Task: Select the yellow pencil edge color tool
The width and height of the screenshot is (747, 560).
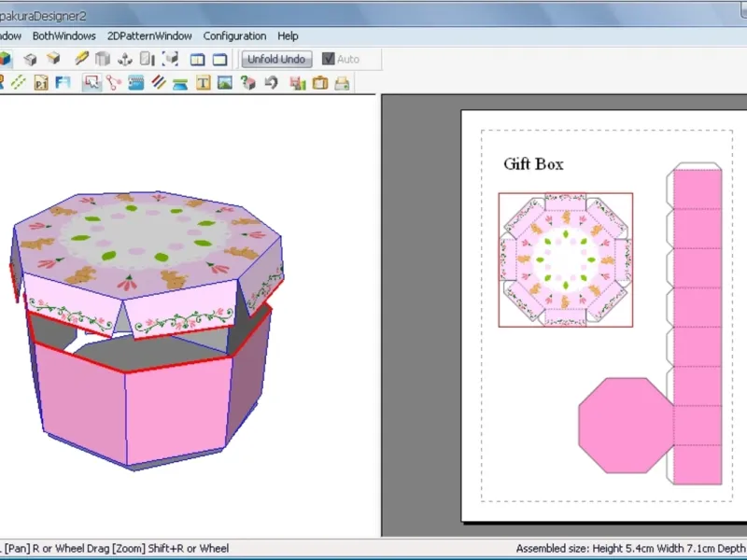Action: pyautogui.click(x=81, y=59)
